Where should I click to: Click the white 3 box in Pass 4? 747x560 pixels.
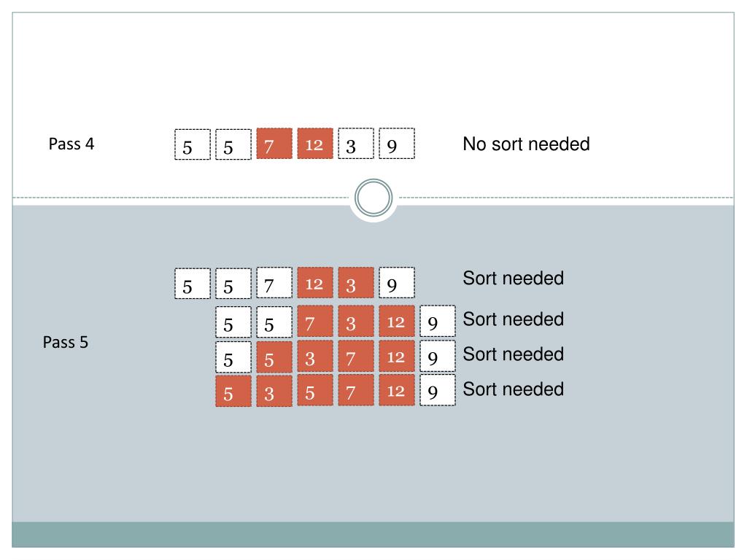tap(356, 144)
